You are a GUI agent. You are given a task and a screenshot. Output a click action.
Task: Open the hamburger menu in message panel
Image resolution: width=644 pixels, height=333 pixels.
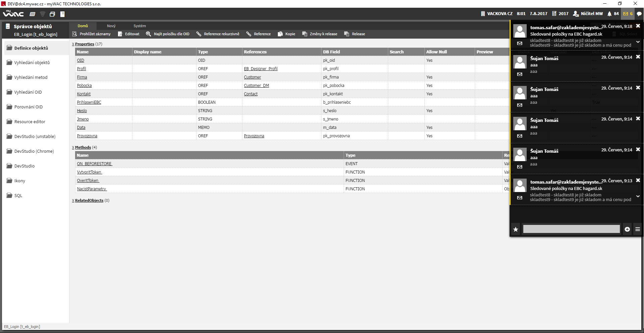[638, 229]
